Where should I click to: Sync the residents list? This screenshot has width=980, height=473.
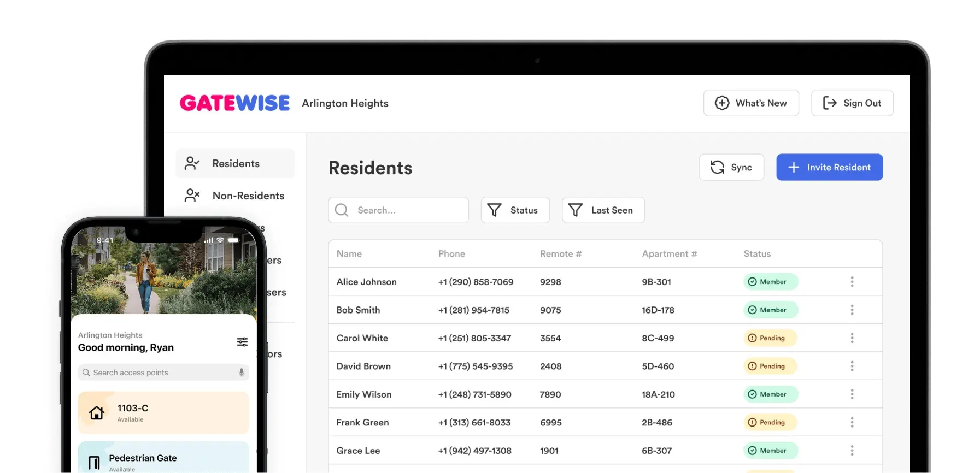click(731, 167)
